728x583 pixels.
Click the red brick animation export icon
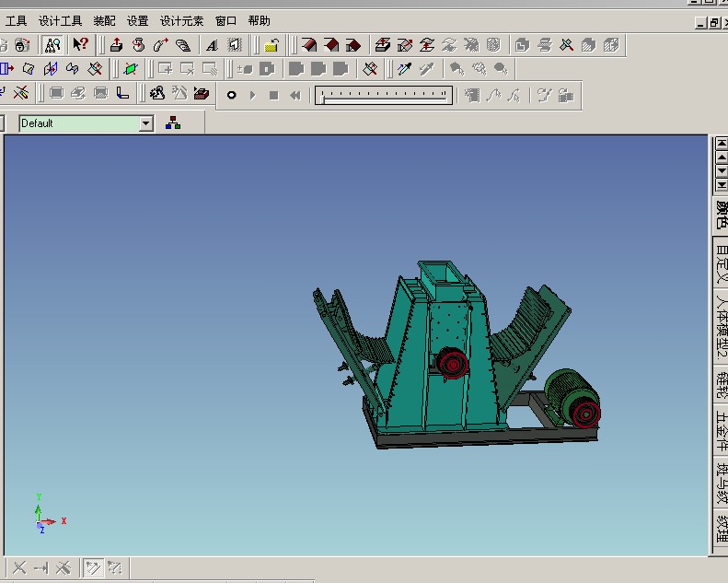click(x=202, y=93)
